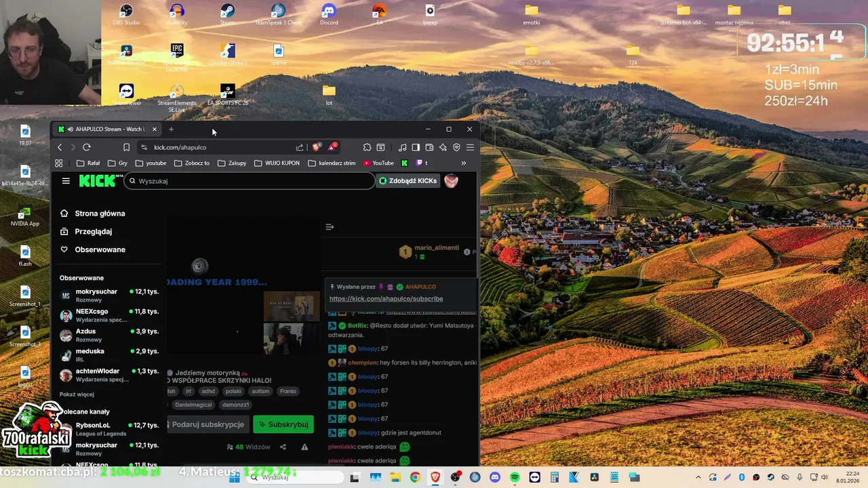The height and width of the screenshot is (488, 868).
Task: Open pinned link kick.com/ahapulco/subscribe
Action: tap(386, 299)
